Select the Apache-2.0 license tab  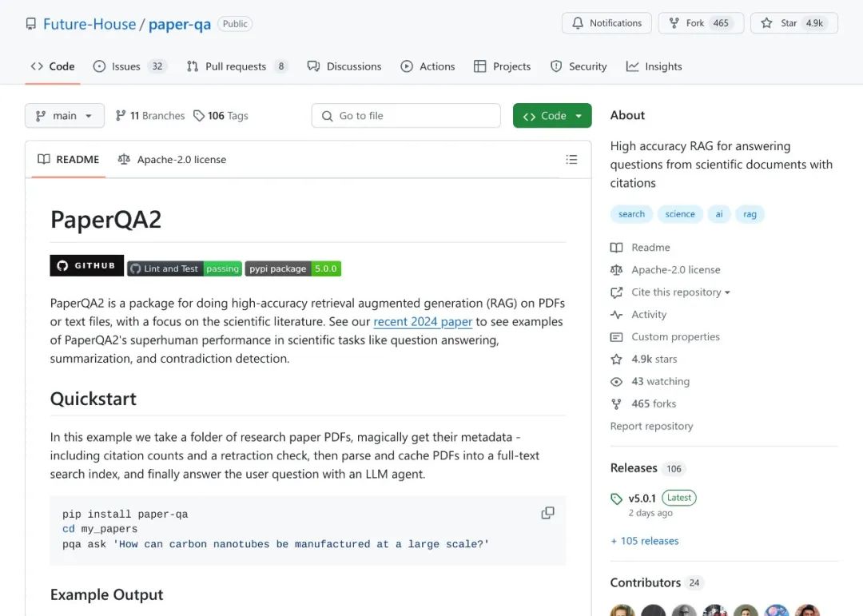pyautogui.click(x=172, y=160)
